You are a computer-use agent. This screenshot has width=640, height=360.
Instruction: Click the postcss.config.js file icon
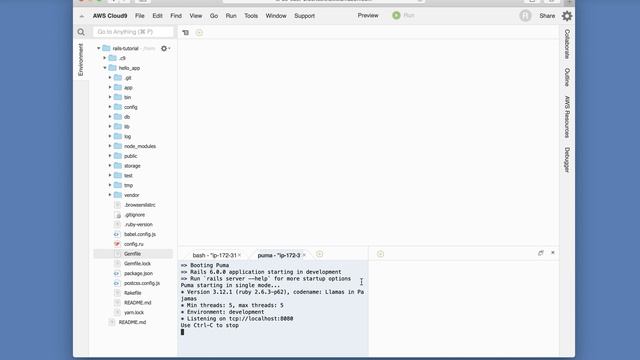click(117, 283)
